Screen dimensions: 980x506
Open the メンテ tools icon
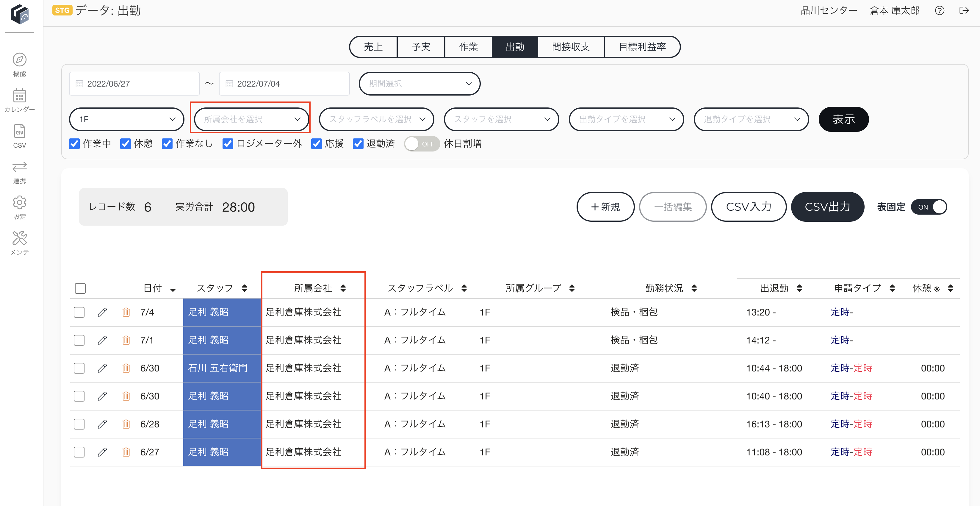click(x=19, y=238)
